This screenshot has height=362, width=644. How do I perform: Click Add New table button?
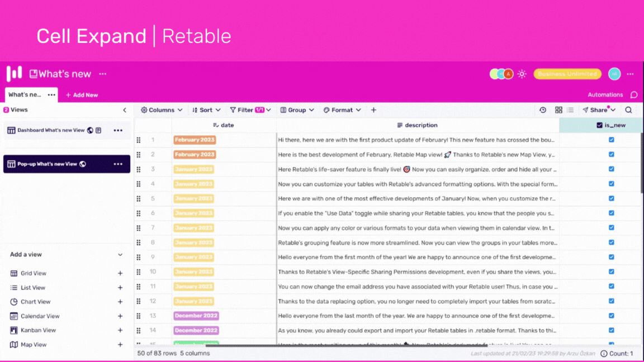click(82, 95)
